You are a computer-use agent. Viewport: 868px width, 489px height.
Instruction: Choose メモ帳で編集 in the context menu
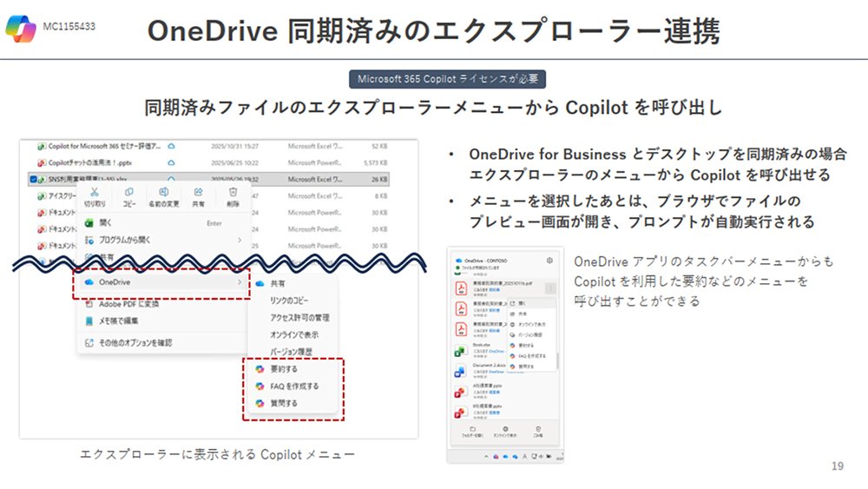tap(163, 320)
